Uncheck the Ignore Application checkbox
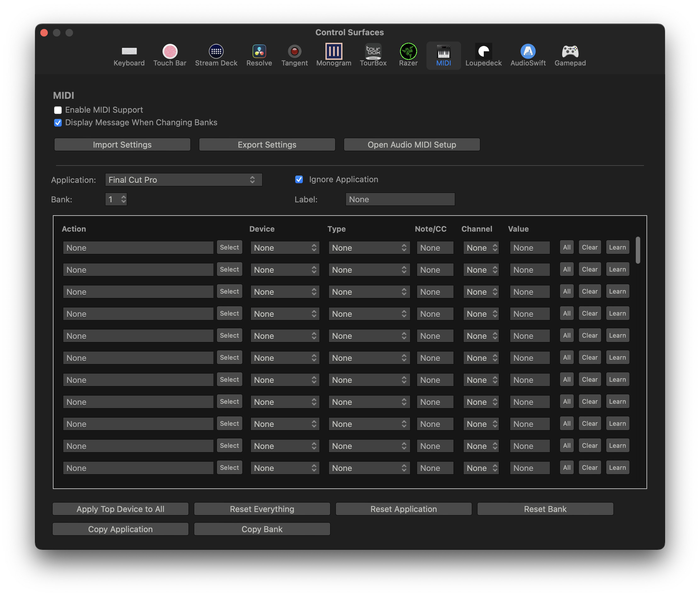 [299, 179]
